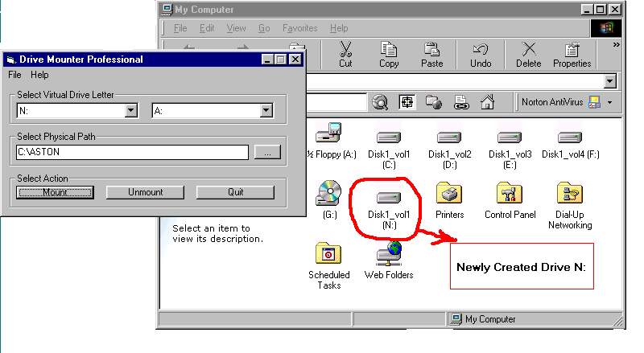Click the Paste toolbar icon
Screen dimensions: 644x353
tap(431, 55)
